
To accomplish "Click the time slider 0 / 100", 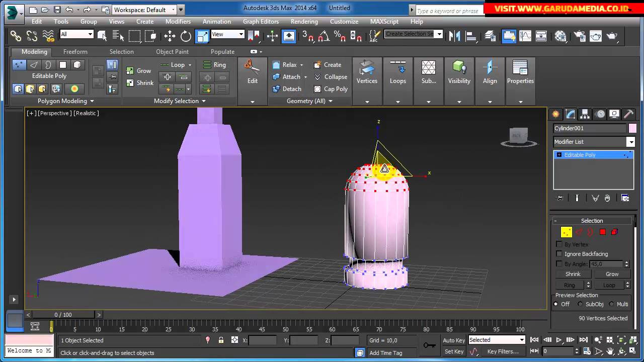I will (63, 315).
